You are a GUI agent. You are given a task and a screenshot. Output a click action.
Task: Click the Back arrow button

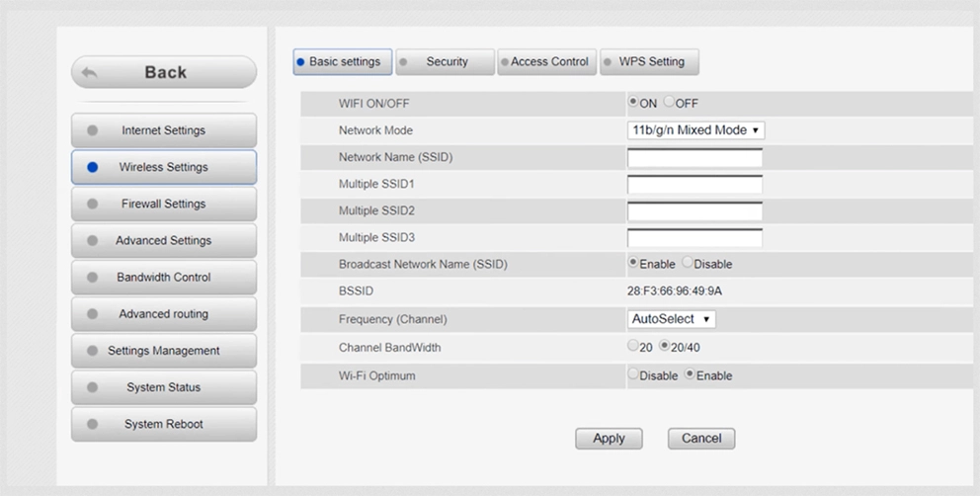164,72
